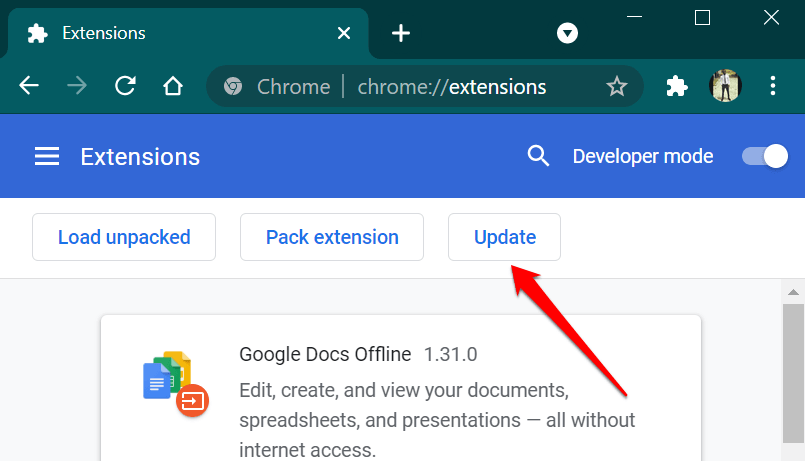Open Chrome's three-dot menu
The width and height of the screenshot is (805, 461).
point(773,86)
